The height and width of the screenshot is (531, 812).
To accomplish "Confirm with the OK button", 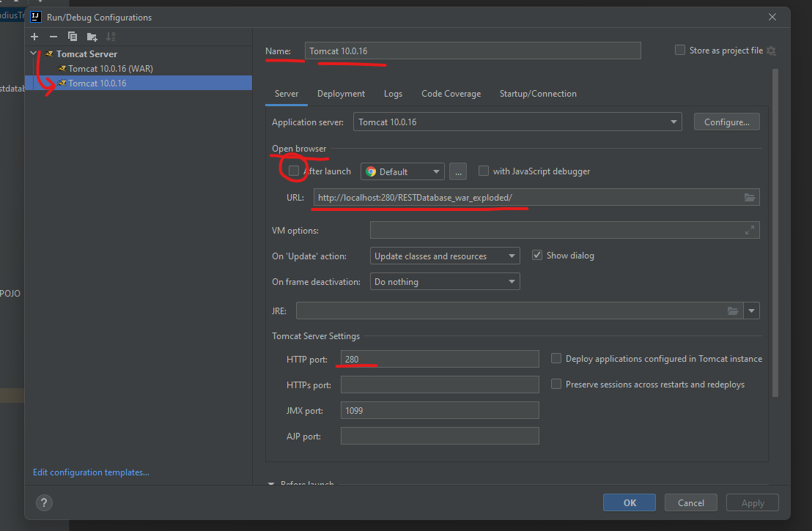I will tap(630, 502).
